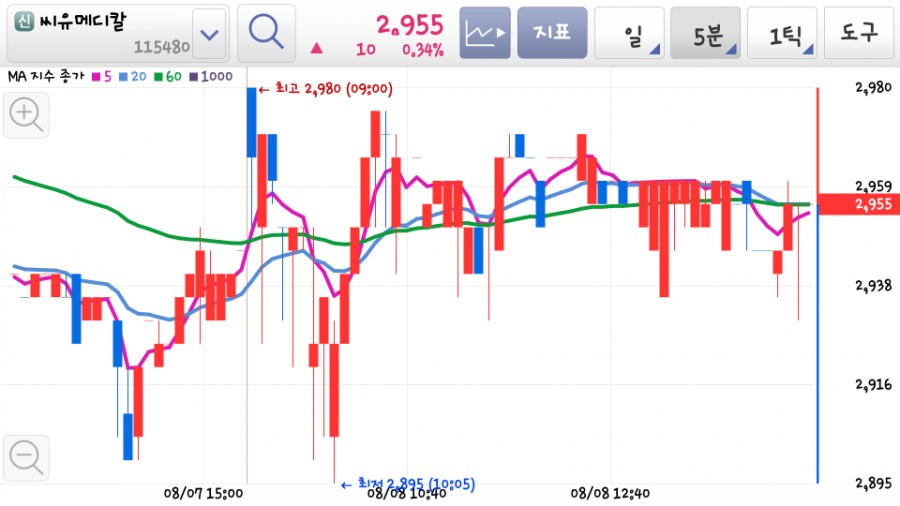The width and height of the screenshot is (900, 506).
Task: Click the 08/08 12:40 time axis label
Action: click(610, 493)
